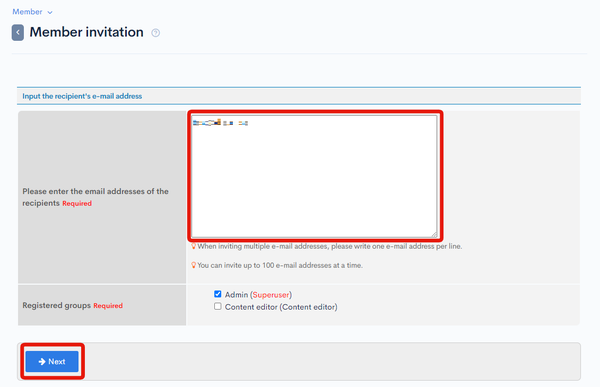600x387 pixels.
Task: Check the Content editor group checkbox
Action: click(218, 306)
